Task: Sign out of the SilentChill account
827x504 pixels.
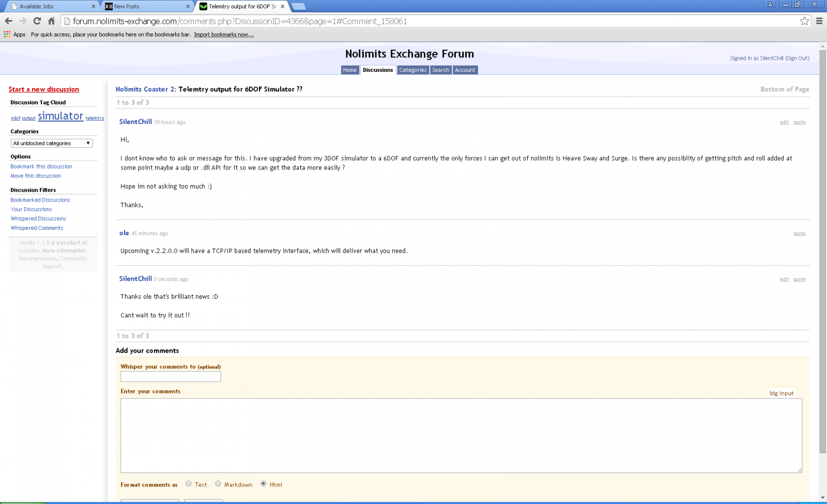Action: 797,58
